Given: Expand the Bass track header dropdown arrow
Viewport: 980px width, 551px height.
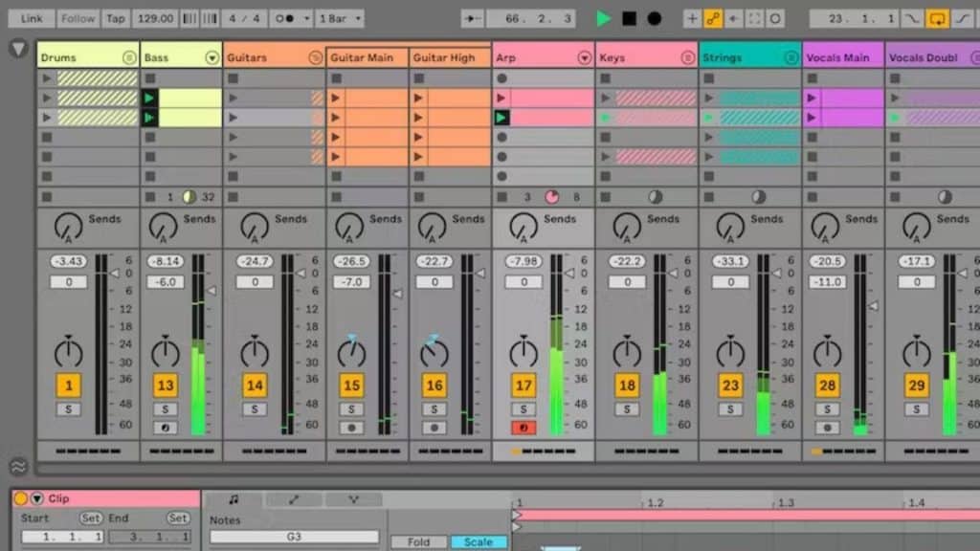Looking at the screenshot, I should [x=212, y=57].
